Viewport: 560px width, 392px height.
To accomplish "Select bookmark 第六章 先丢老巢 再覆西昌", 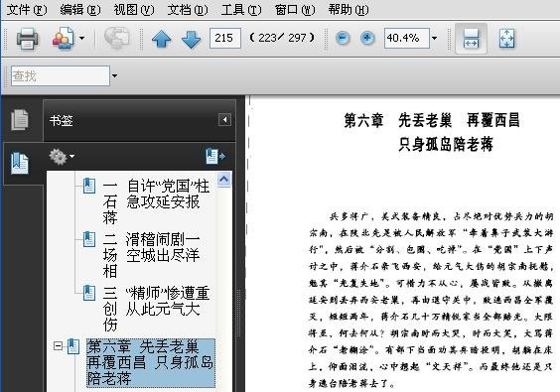I will pyautogui.click(x=150, y=363).
